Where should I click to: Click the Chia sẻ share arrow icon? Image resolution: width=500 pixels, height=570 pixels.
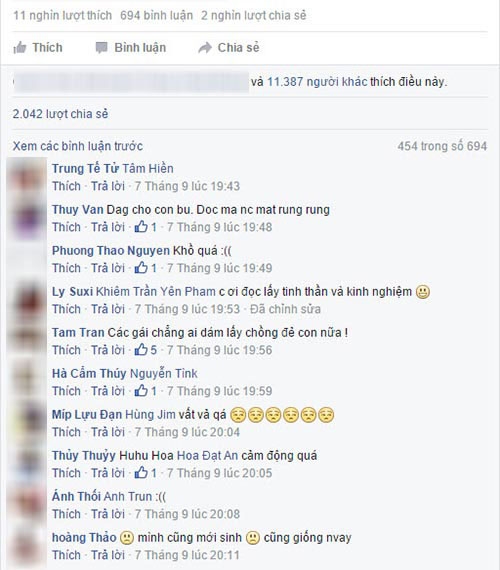pyautogui.click(x=205, y=48)
